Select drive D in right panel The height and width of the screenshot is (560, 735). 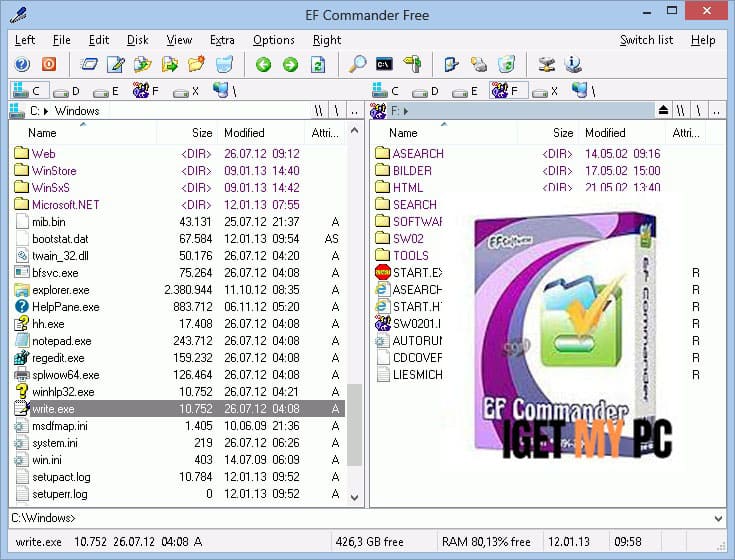pyautogui.click(x=425, y=91)
